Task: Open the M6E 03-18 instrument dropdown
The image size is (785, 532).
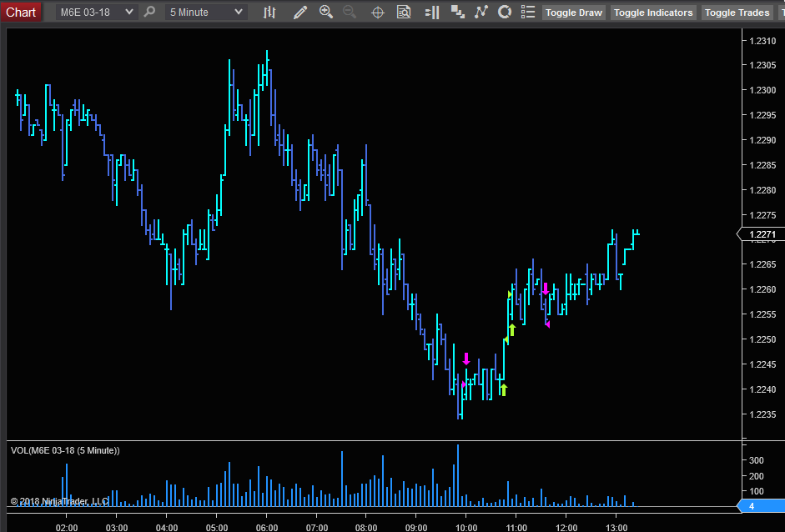Action: 96,12
